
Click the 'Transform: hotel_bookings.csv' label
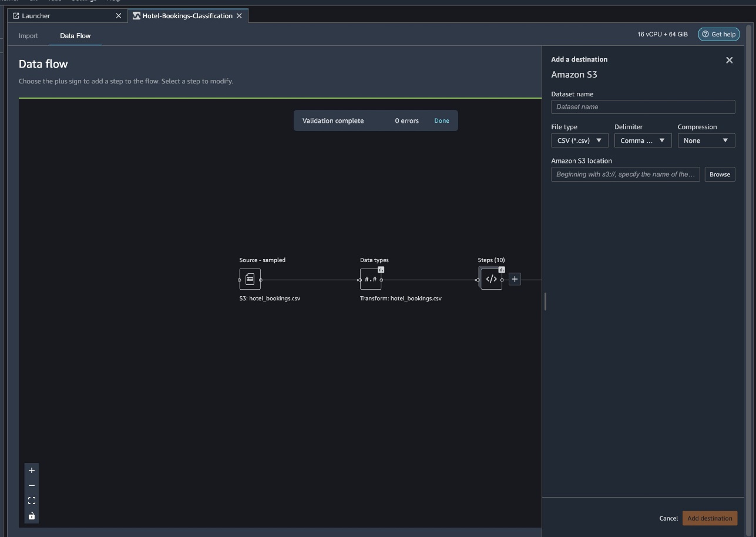click(401, 298)
